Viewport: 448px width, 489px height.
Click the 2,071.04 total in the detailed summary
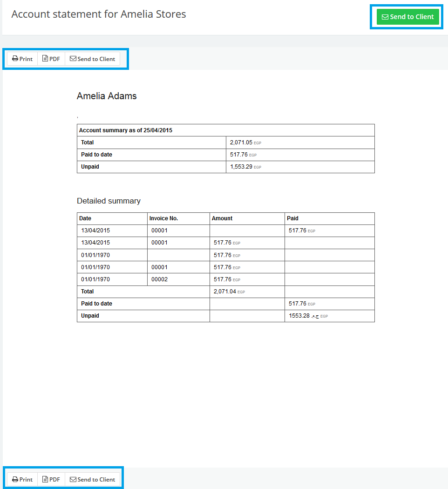pos(225,292)
